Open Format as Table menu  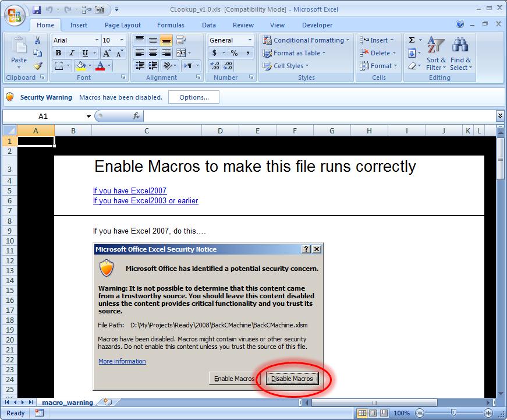(294, 53)
